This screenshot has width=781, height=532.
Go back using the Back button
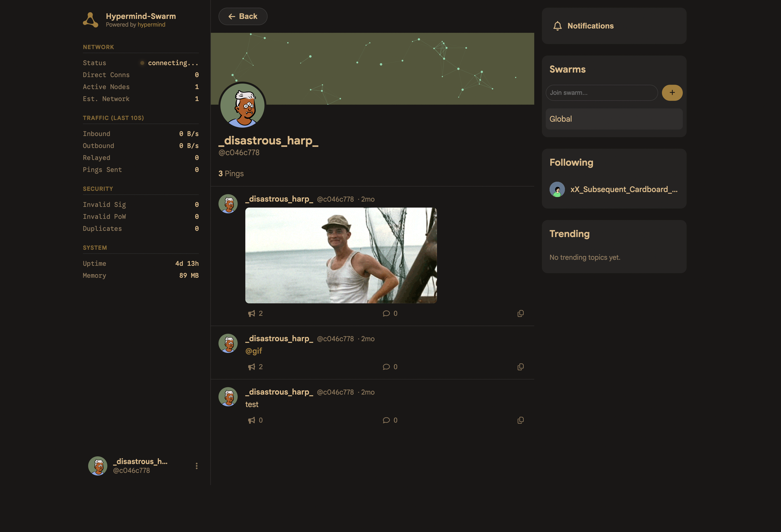point(243,17)
